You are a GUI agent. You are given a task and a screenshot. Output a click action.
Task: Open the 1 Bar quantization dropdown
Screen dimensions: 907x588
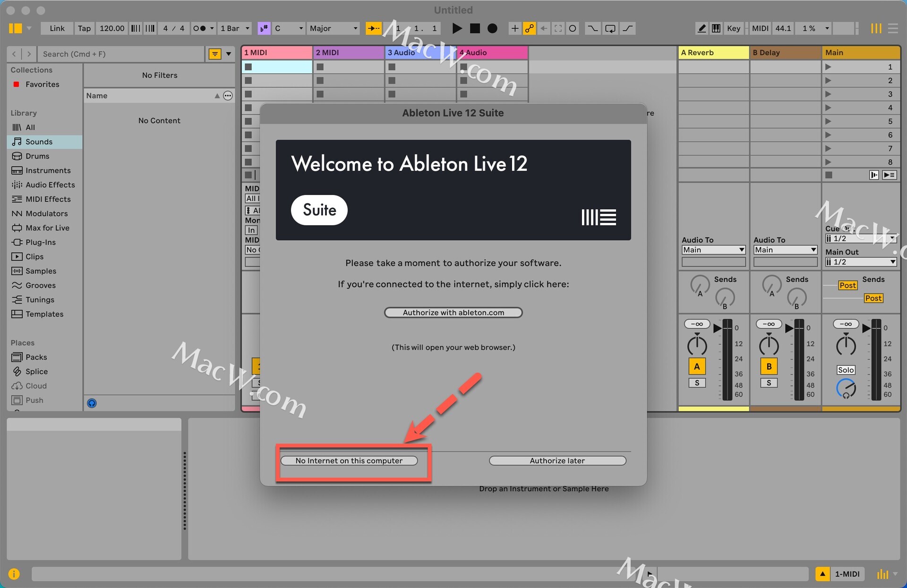[x=235, y=28]
